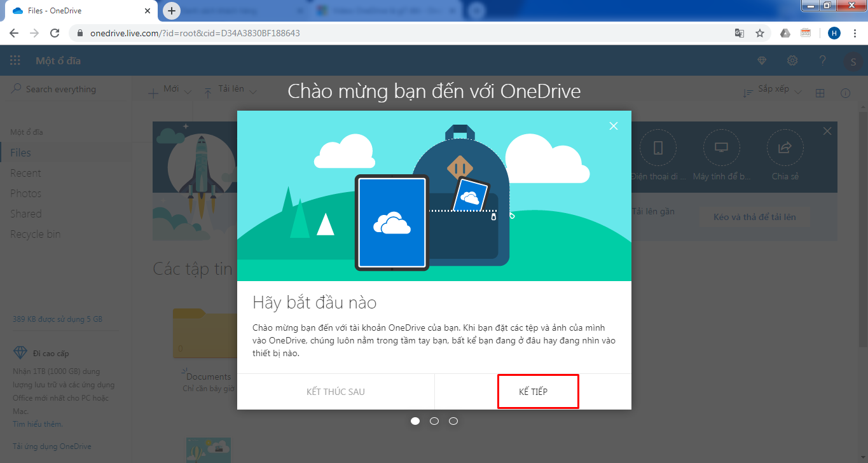Click the Chia sẻ share icon
The image size is (868, 463).
click(x=785, y=148)
